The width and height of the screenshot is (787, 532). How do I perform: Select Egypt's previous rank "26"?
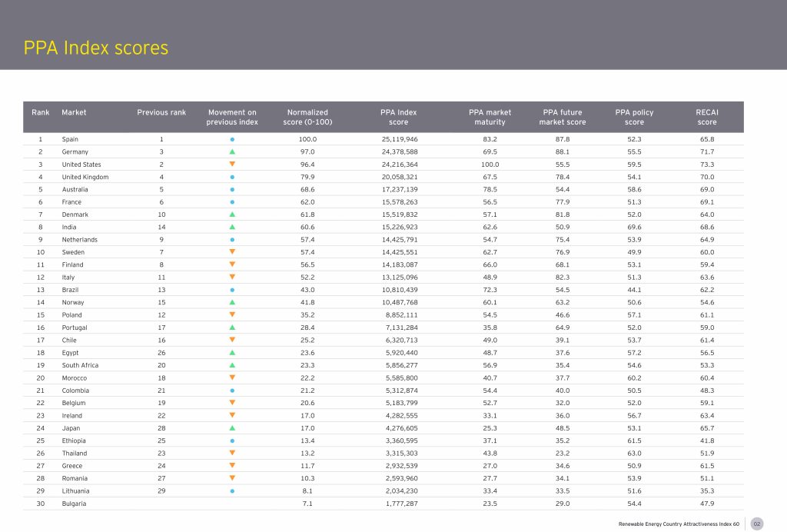point(161,353)
